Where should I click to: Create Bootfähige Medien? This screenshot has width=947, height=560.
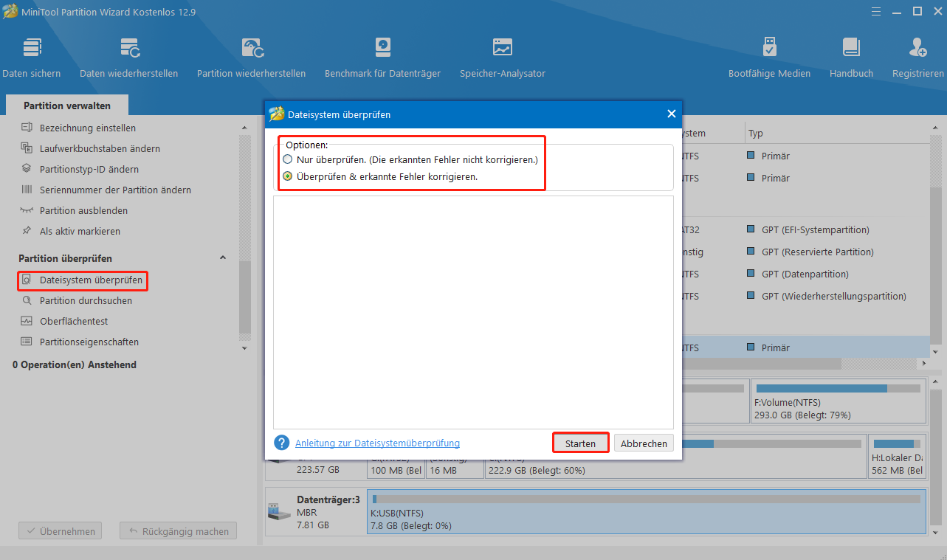(769, 58)
